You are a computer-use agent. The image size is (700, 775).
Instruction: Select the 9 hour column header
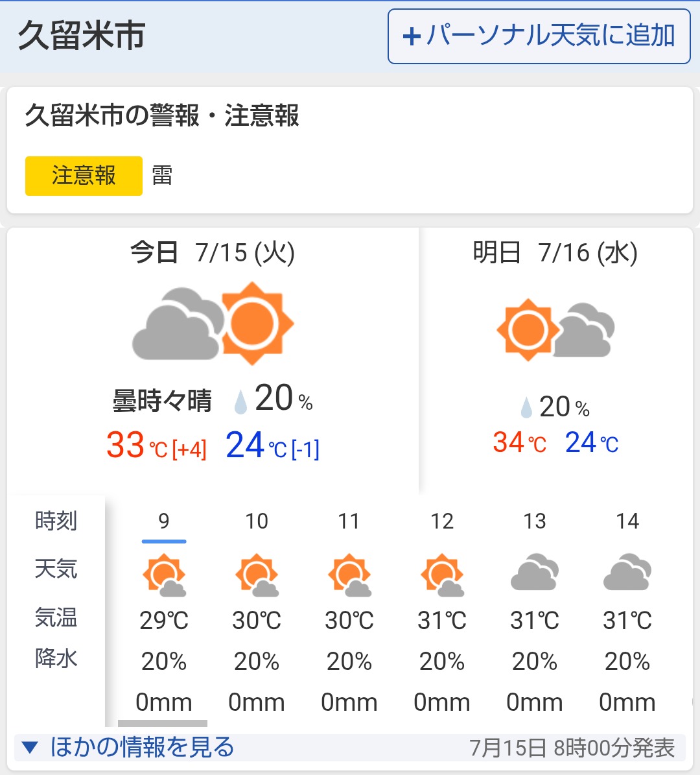tap(164, 521)
